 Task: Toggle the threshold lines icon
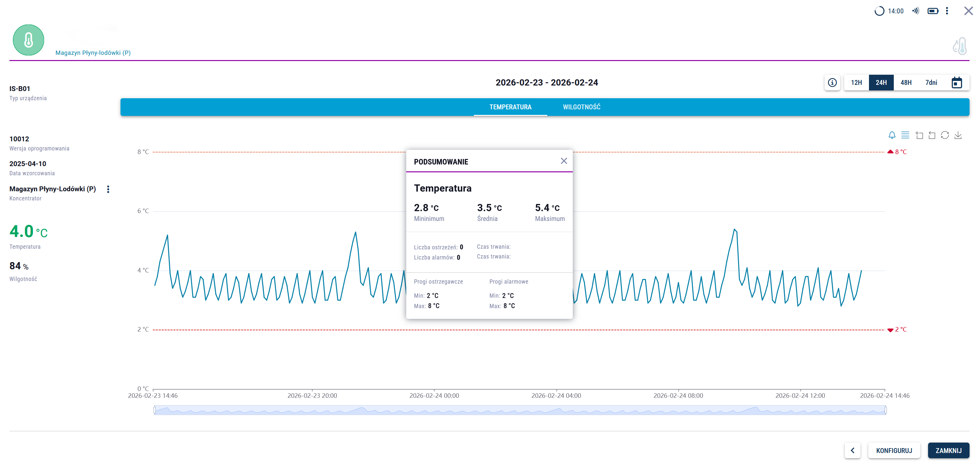(x=905, y=135)
